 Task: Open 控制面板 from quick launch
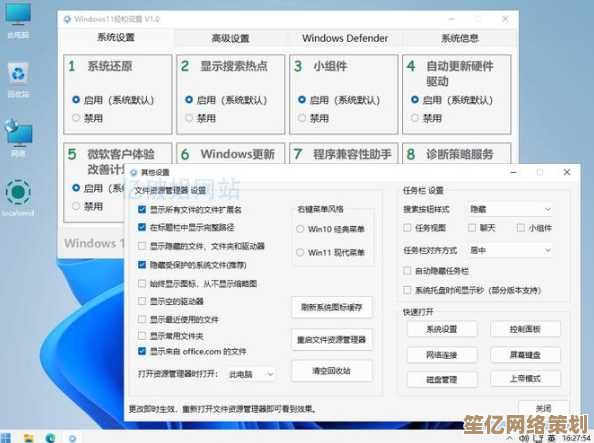coord(525,329)
